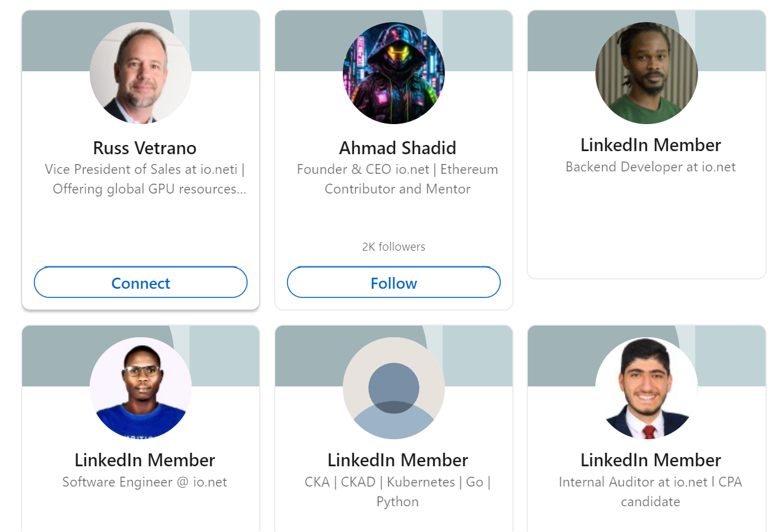Click Russ Vetrano's Vice President headline

click(x=144, y=179)
